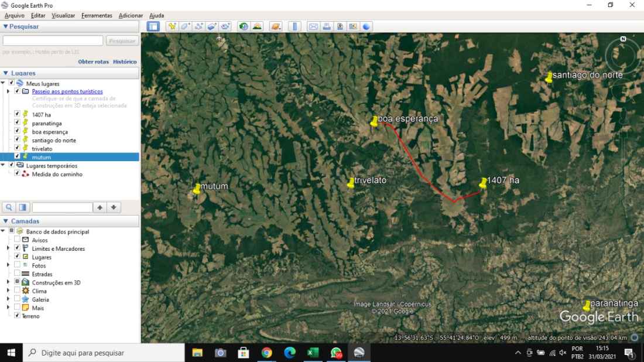
Task: Uncheck the trivelato placemark checkbox
Action: click(17, 148)
